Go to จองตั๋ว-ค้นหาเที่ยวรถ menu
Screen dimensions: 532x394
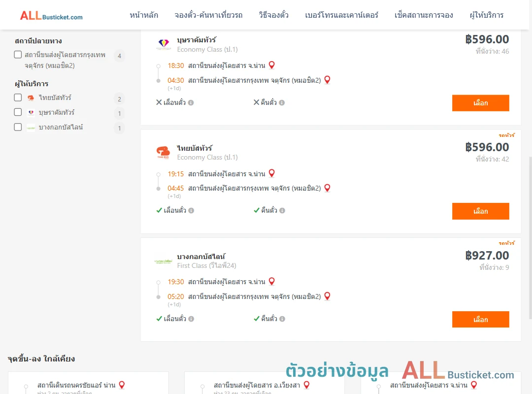[x=208, y=15]
